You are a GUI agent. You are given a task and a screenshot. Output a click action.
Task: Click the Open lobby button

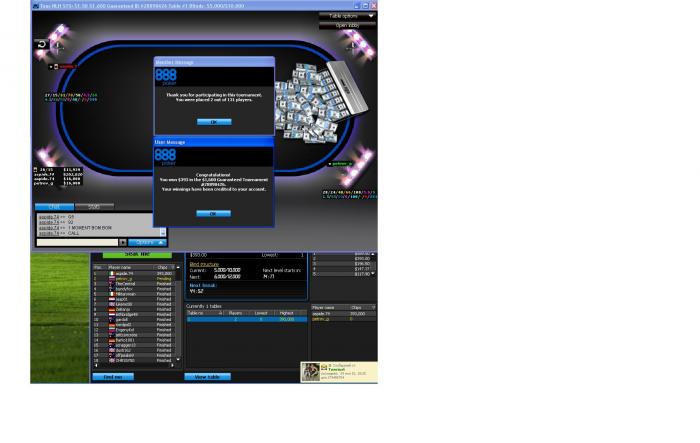click(x=347, y=25)
